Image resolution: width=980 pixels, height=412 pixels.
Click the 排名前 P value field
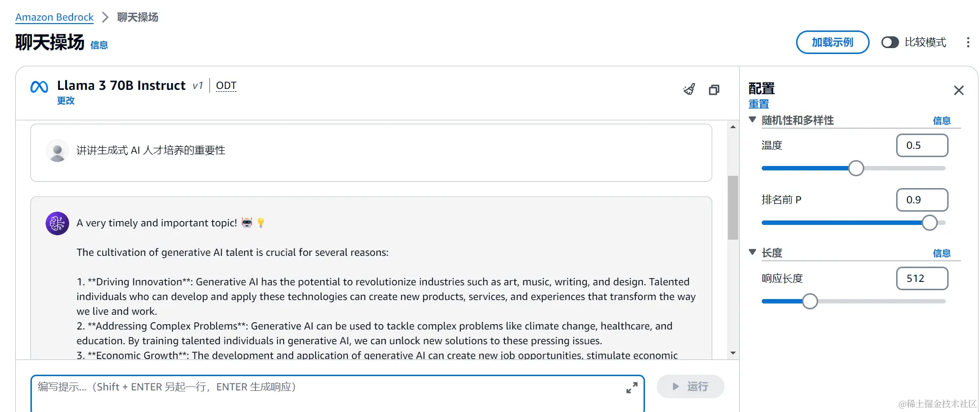(x=922, y=200)
